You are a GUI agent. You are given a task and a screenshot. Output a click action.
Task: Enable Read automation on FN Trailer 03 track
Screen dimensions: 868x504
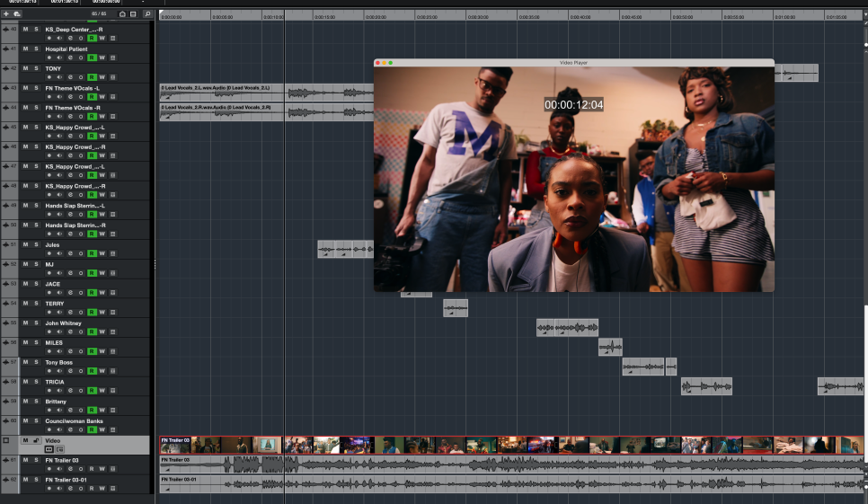coord(92,469)
